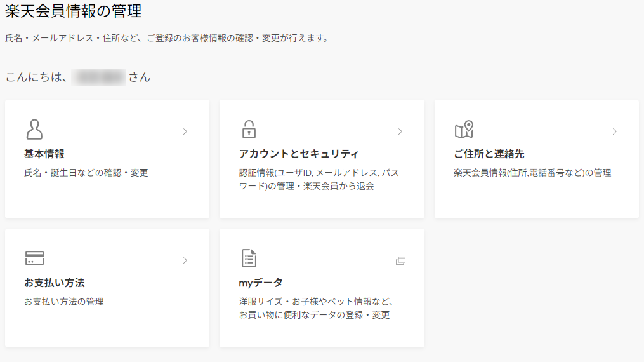Go to お支払い方法 heading
This screenshot has width=644, height=362.
[x=55, y=283]
